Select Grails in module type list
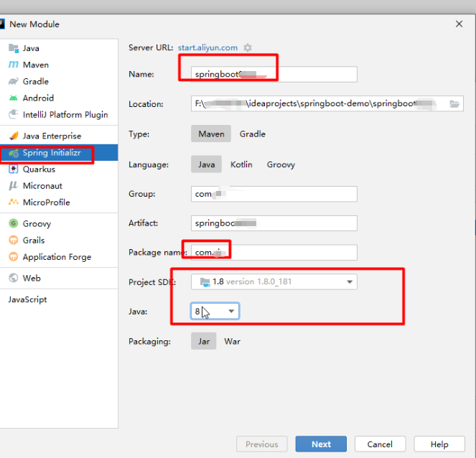The height and width of the screenshot is (458, 476). pyautogui.click(x=59, y=240)
